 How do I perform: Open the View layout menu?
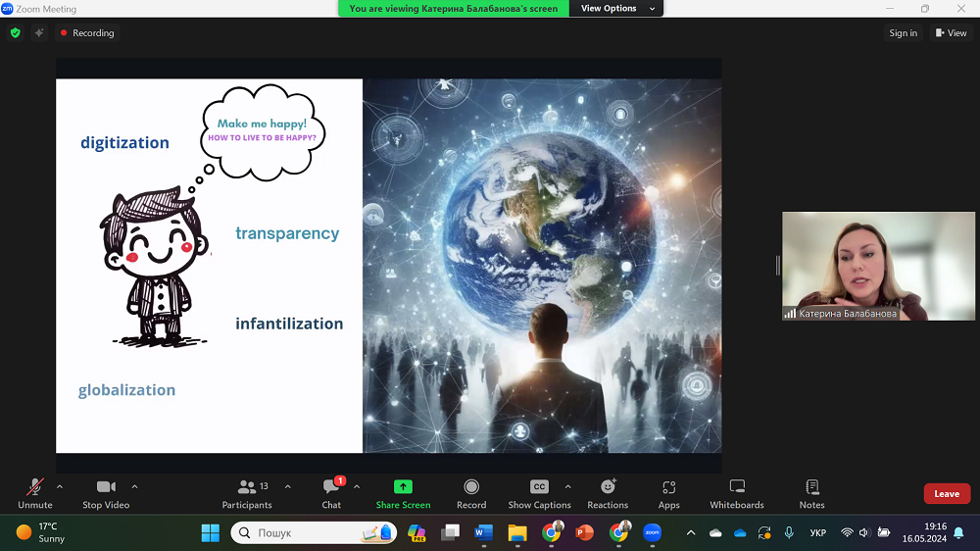click(x=951, y=33)
